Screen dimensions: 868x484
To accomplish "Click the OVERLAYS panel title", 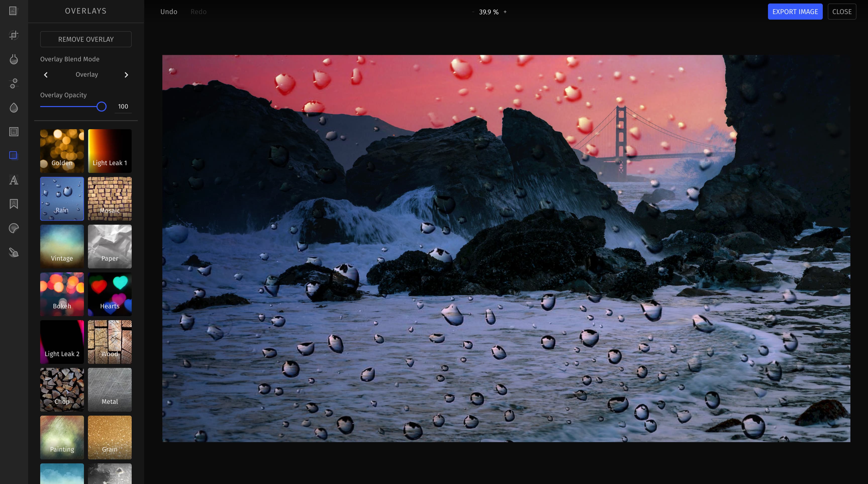I will tap(86, 11).
